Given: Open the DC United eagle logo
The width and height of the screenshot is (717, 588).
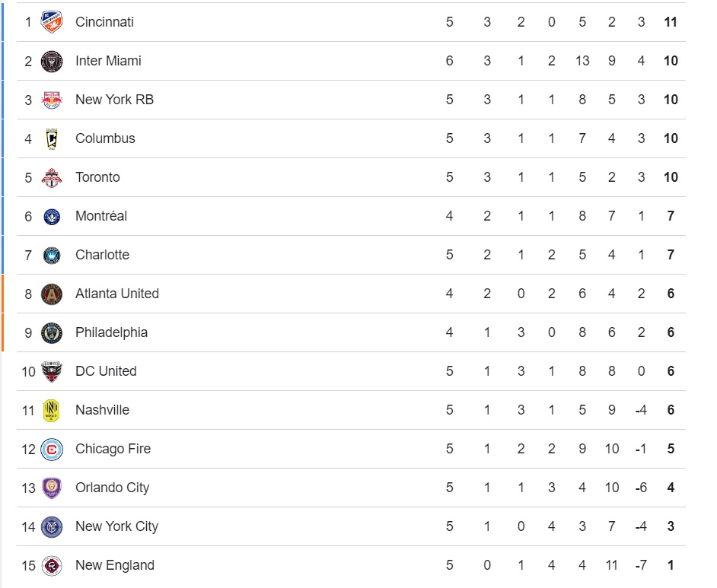Looking at the screenshot, I should tap(52, 371).
